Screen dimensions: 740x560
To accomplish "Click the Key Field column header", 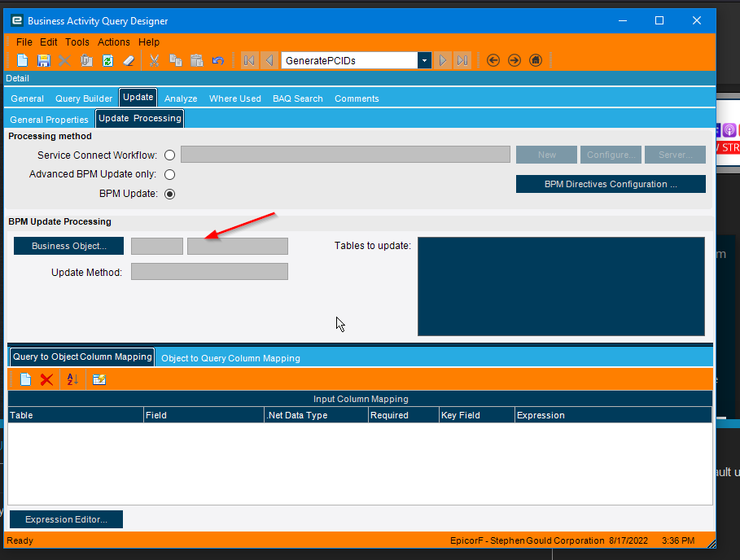I will click(477, 415).
